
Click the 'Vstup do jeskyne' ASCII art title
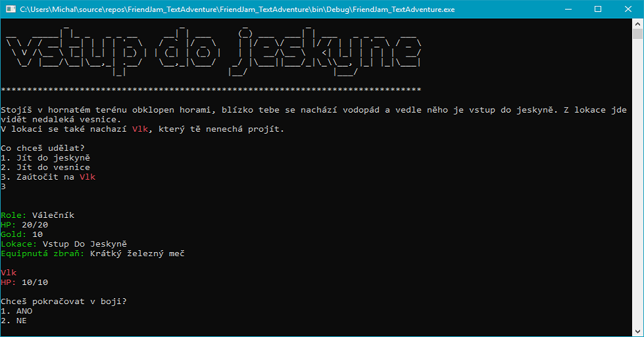211,53
